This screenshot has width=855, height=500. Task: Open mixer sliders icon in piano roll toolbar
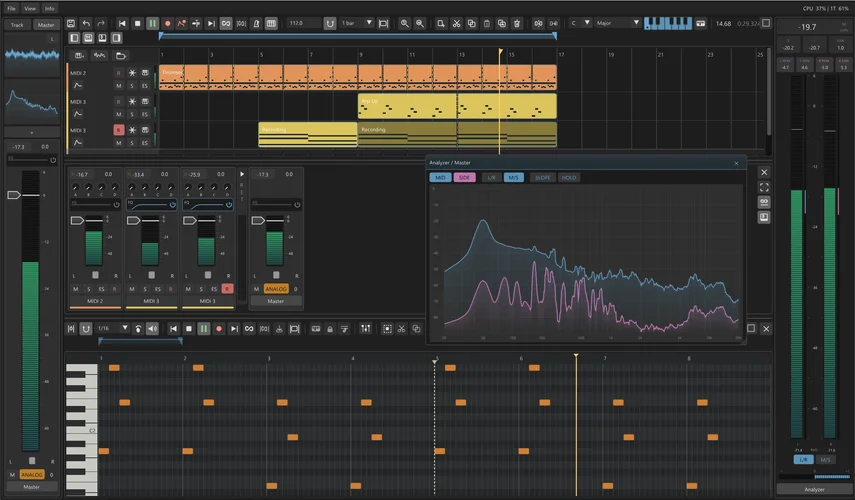click(x=365, y=329)
